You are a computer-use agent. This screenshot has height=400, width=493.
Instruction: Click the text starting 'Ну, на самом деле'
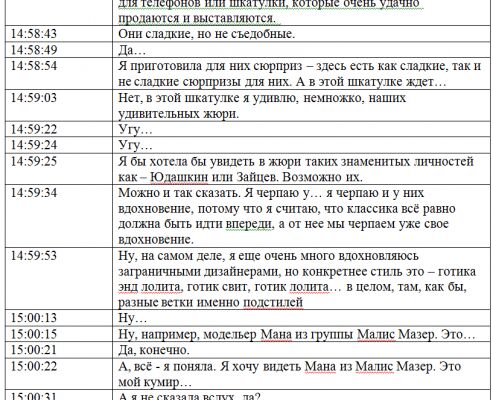pos(297,279)
